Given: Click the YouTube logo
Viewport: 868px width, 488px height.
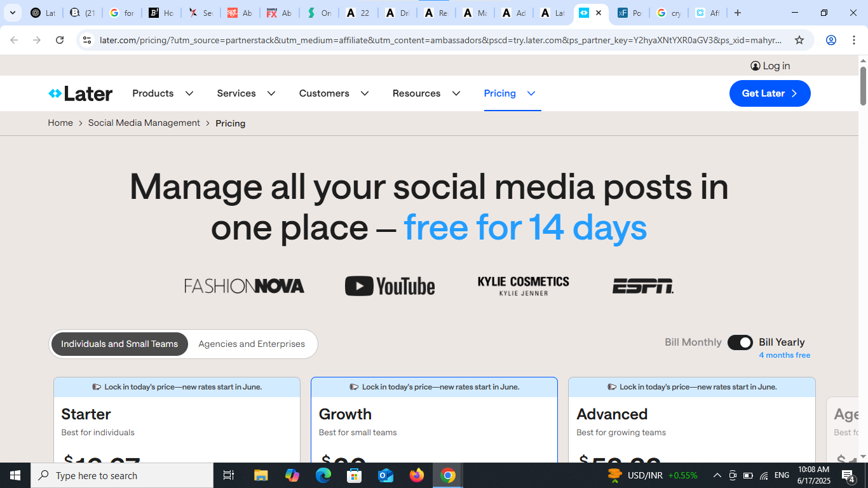Looking at the screenshot, I should point(390,286).
